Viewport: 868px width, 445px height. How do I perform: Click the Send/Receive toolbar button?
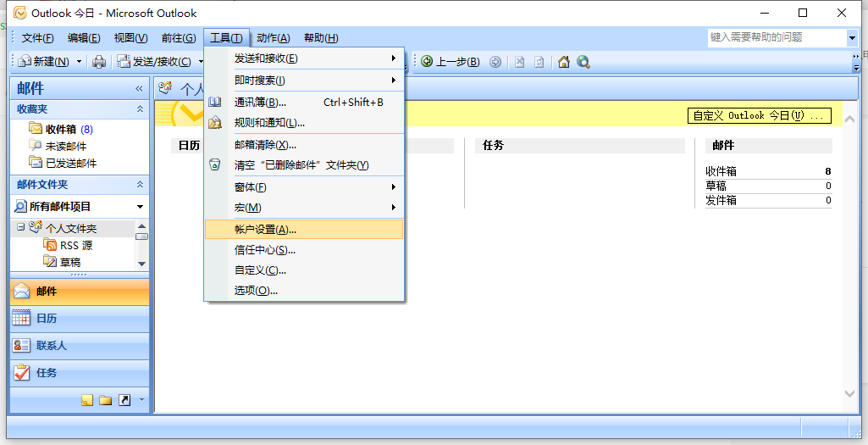point(154,62)
